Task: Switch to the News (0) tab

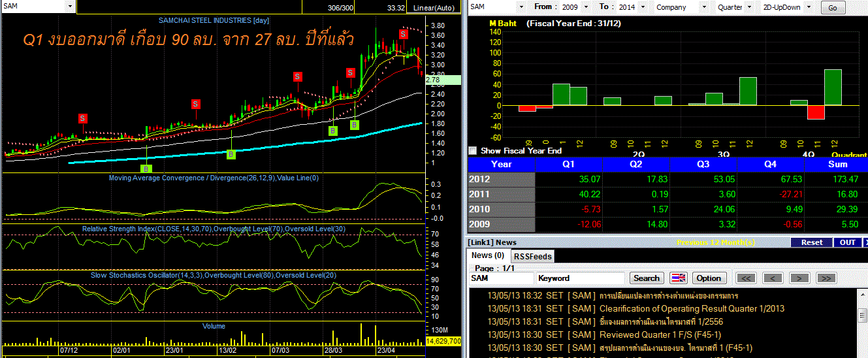Action: pyautogui.click(x=487, y=255)
